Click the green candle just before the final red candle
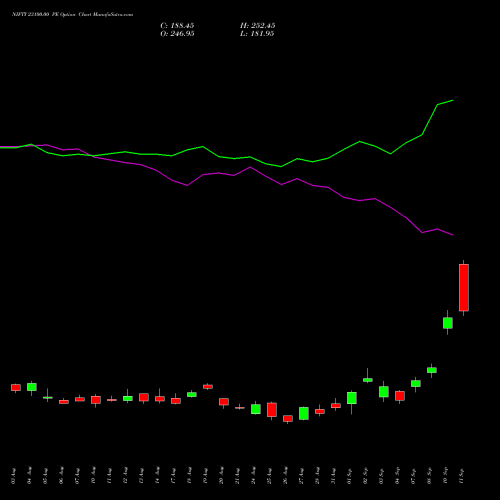500x500 pixels. point(448,323)
